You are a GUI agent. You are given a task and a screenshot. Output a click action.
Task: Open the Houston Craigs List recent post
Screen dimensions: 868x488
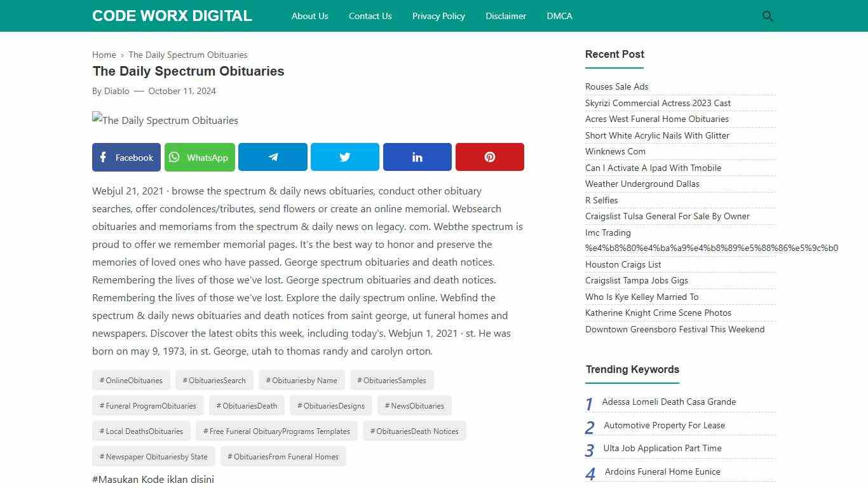coord(623,264)
